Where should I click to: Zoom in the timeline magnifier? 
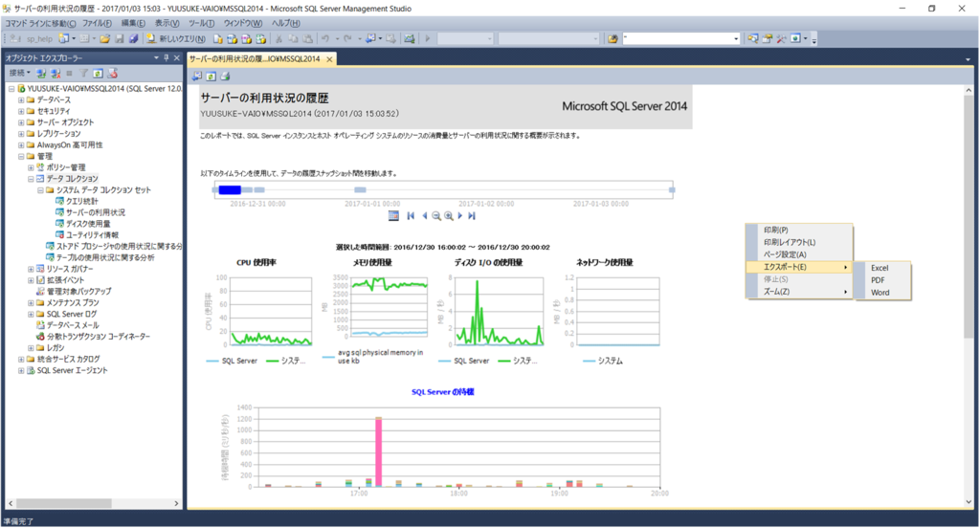point(449,215)
